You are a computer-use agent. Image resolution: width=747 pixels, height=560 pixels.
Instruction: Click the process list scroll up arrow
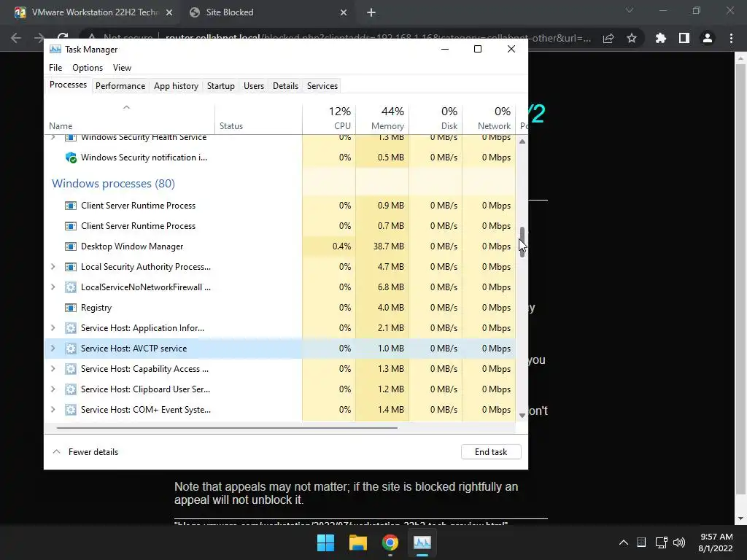522,141
